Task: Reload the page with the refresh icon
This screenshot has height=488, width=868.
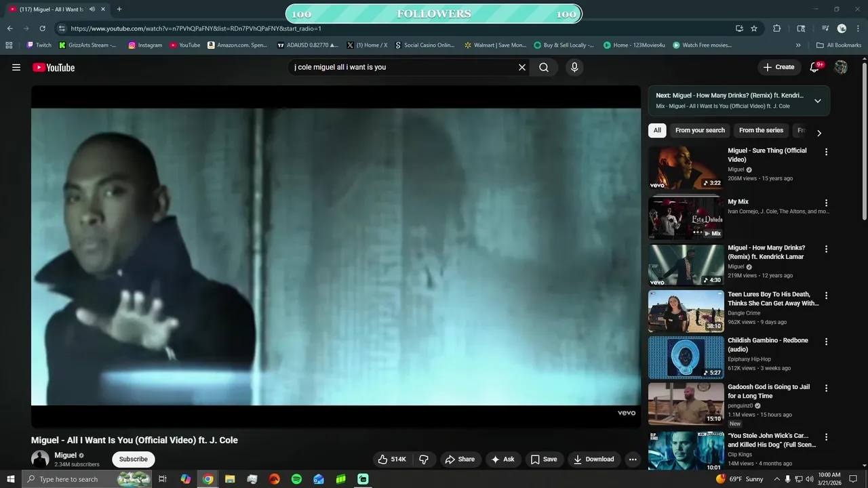Action: (42, 28)
